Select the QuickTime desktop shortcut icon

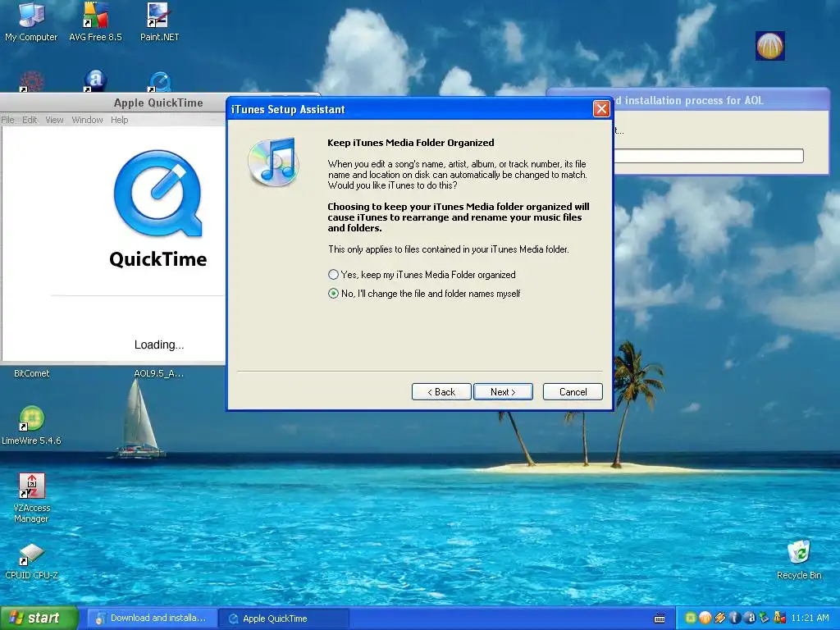tap(160, 81)
